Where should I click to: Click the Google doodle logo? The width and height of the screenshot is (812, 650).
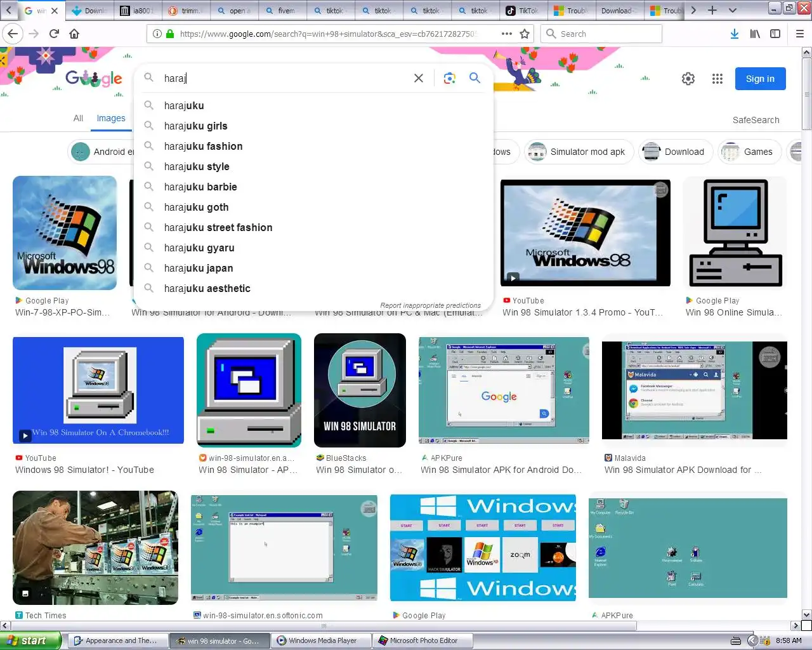[94, 78]
